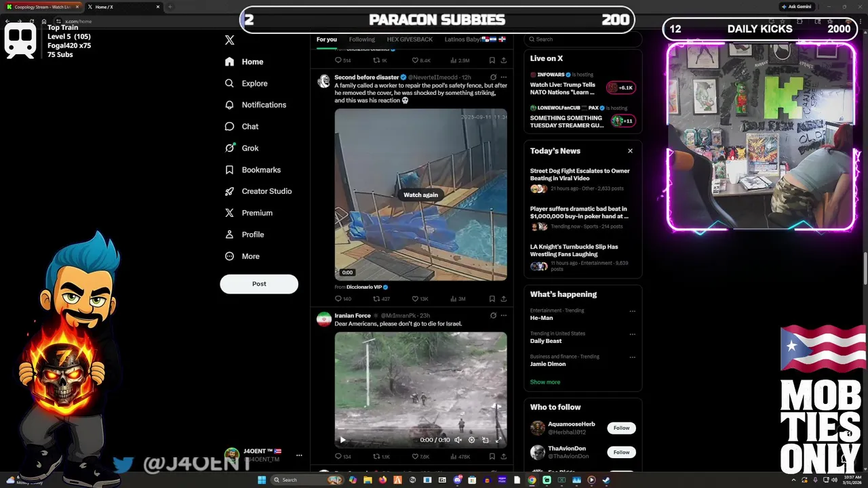
Task: Repost the Iranian Force post
Action: click(x=382, y=457)
